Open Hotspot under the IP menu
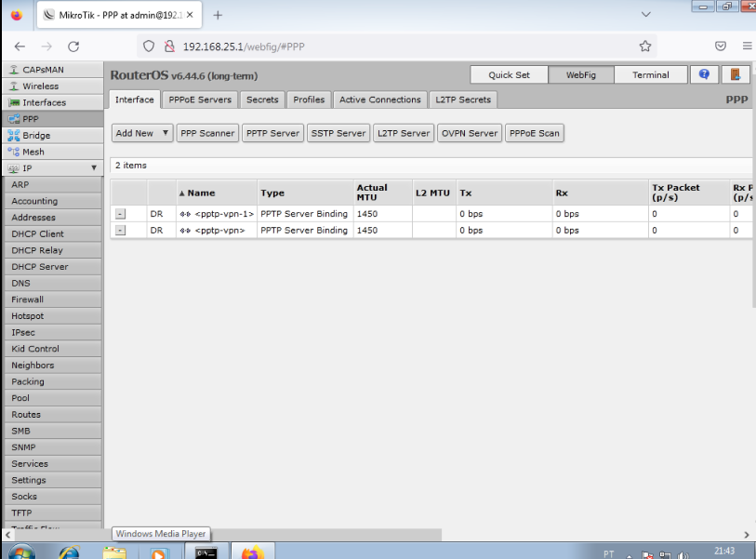Screen dimensions: 756x559 point(53,315)
